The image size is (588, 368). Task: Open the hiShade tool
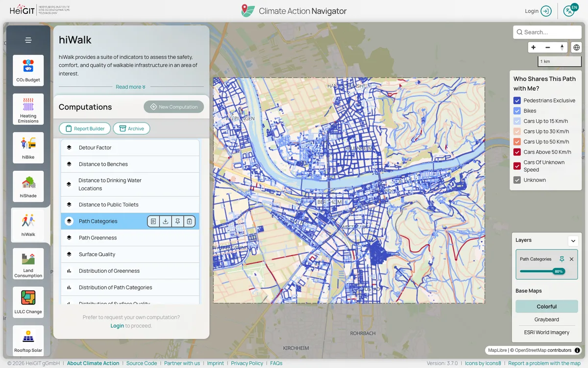tap(28, 186)
